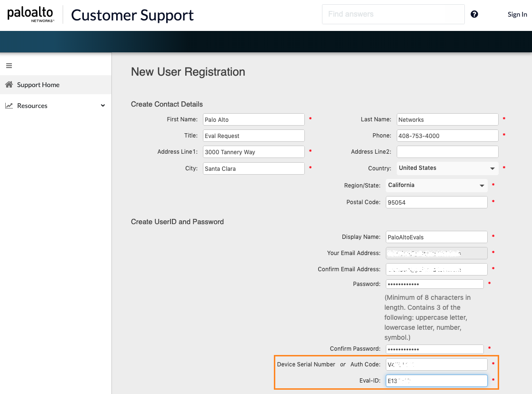Click the Confirm Password field
The height and width of the screenshot is (394, 532).
coord(434,349)
